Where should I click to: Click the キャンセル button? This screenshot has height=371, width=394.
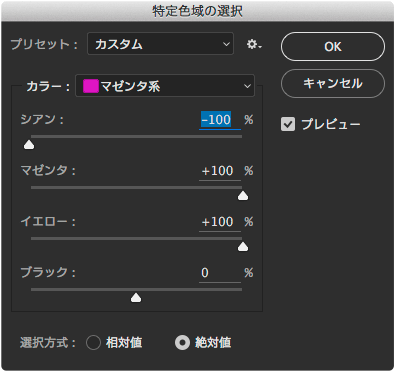[333, 83]
